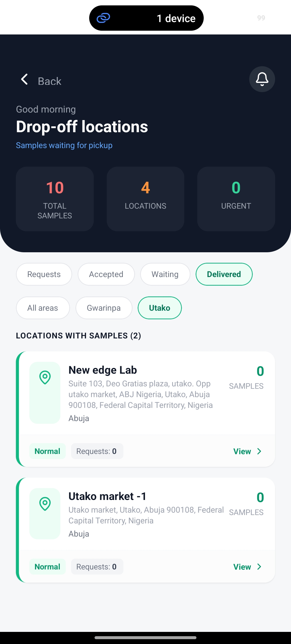Image resolution: width=291 pixels, height=644 pixels.
Task: Select the Waiting filter chip
Action: pyautogui.click(x=165, y=274)
